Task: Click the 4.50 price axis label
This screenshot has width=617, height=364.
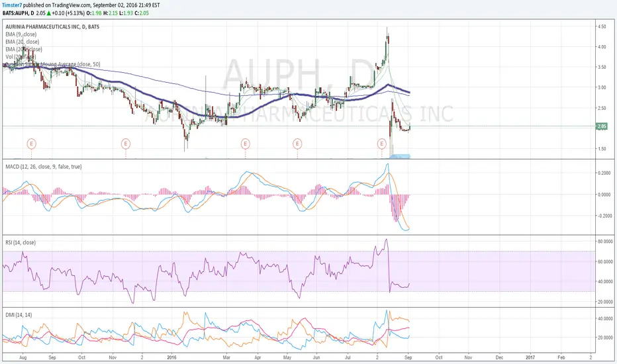Action: [x=602, y=26]
